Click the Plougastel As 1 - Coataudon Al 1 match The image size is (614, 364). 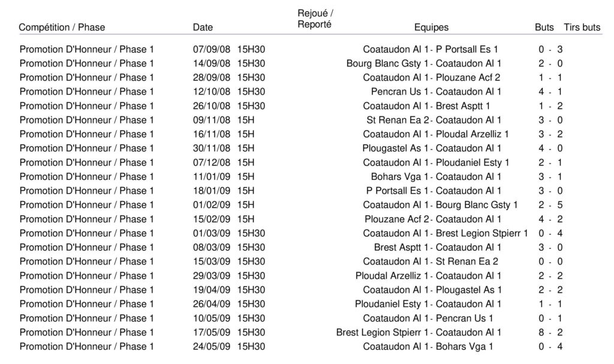click(x=432, y=148)
